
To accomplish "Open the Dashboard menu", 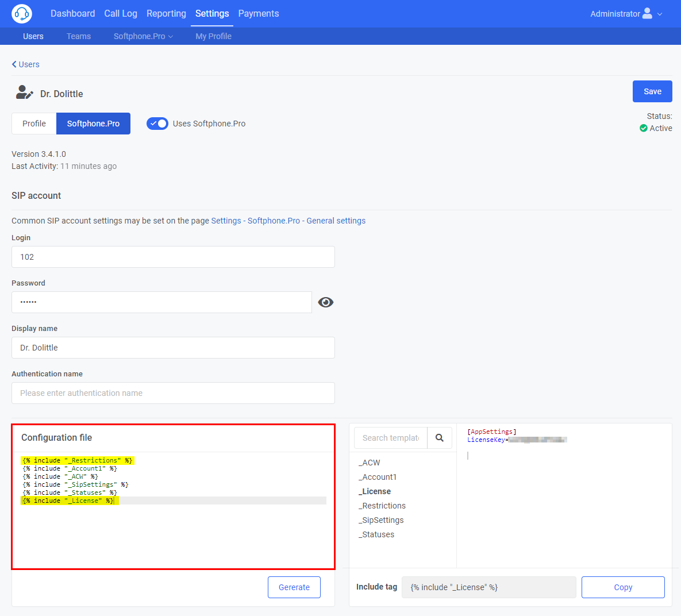I will 72,13.
